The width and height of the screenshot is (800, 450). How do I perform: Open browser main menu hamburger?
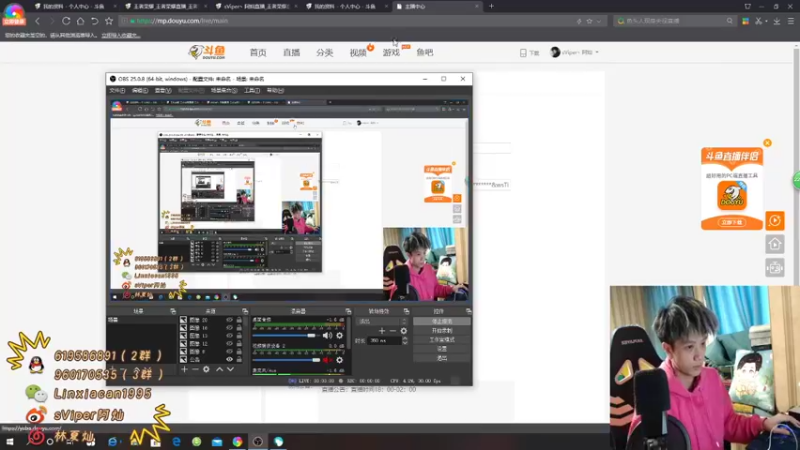[x=791, y=21]
